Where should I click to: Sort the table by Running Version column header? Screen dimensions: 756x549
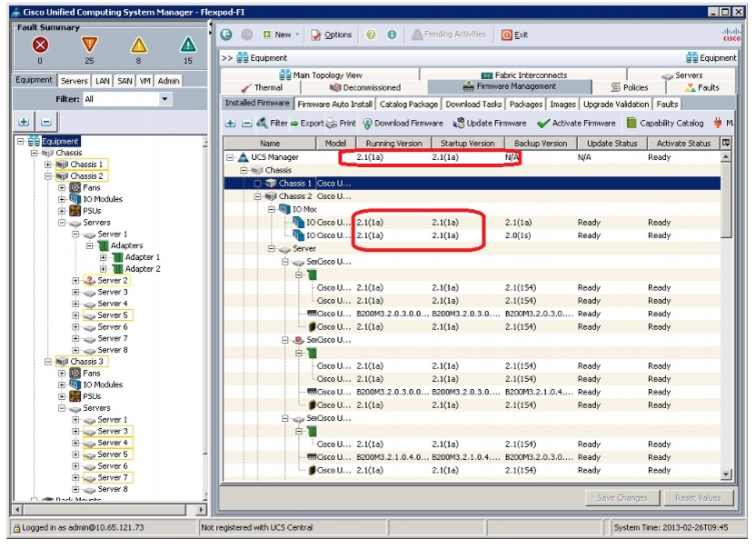[393, 144]
